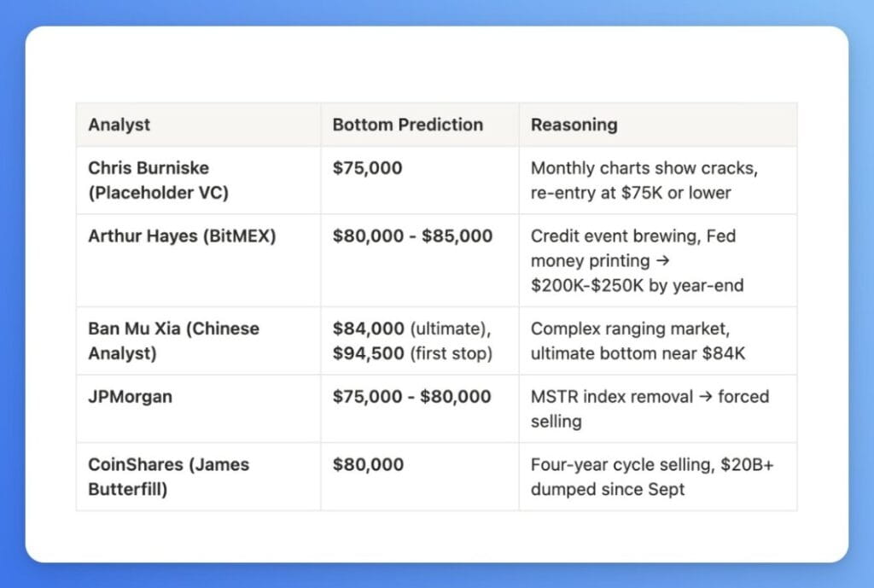Select the Bottom Prediction column header

coord(407,125)
